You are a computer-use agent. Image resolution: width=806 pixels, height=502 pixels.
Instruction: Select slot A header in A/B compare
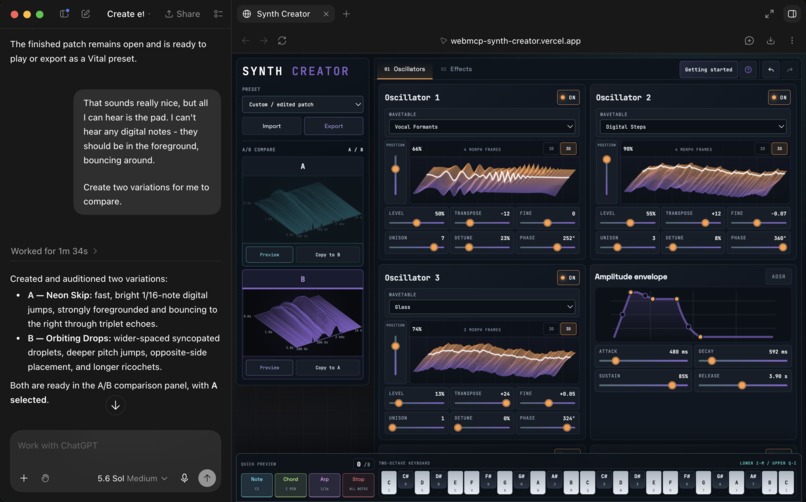point(303,166)
